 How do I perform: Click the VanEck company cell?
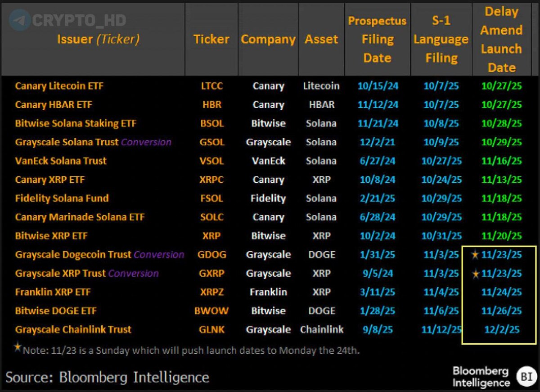268,161
